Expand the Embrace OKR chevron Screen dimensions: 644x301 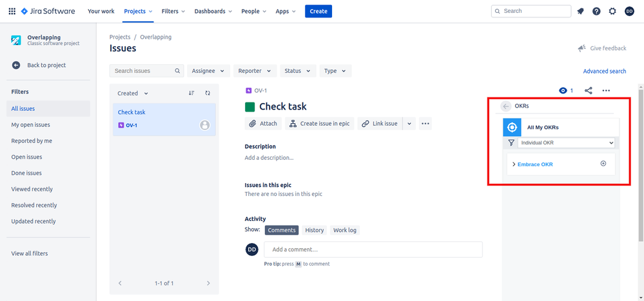click(x=514, y=164)
